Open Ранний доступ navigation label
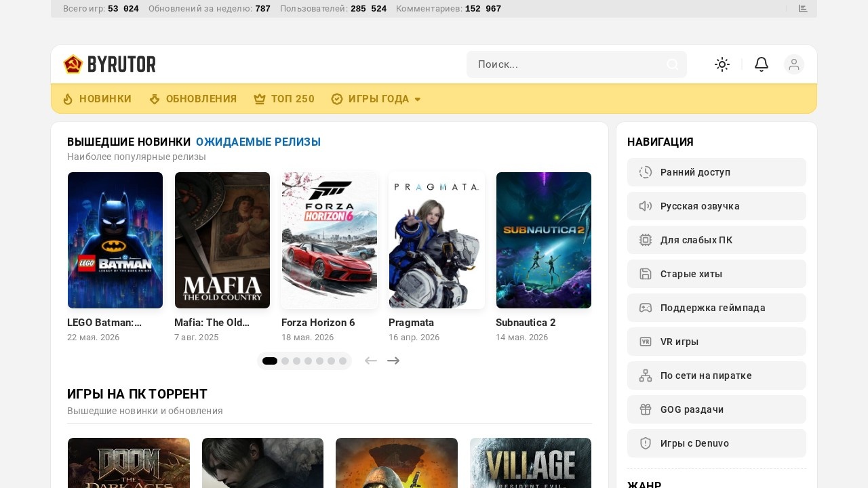The image size is (868, 488). click(x=695, y=172)
